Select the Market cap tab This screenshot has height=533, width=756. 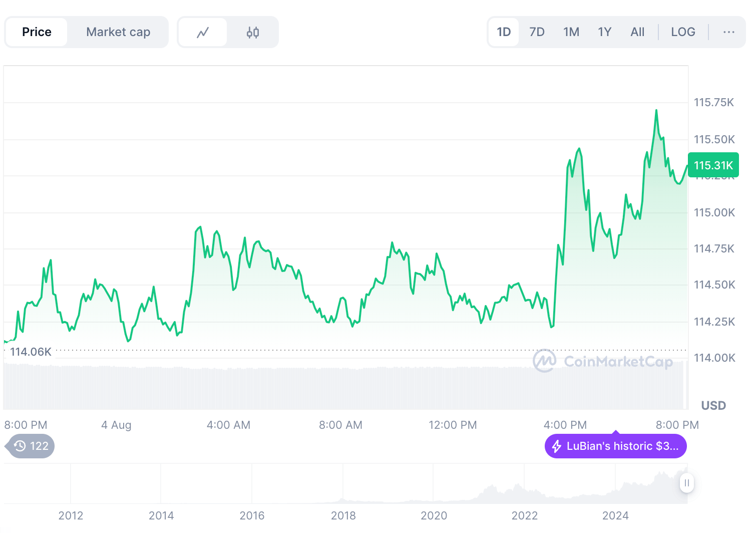click(118, 32)
